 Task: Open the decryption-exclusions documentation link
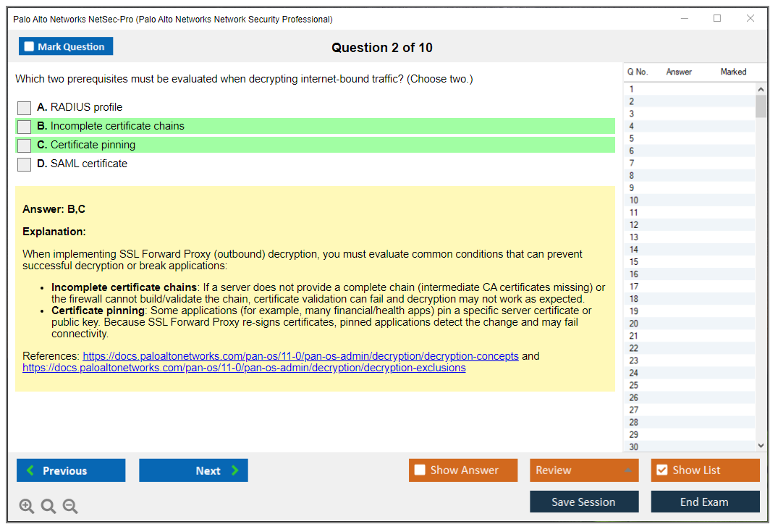[244, 368]
